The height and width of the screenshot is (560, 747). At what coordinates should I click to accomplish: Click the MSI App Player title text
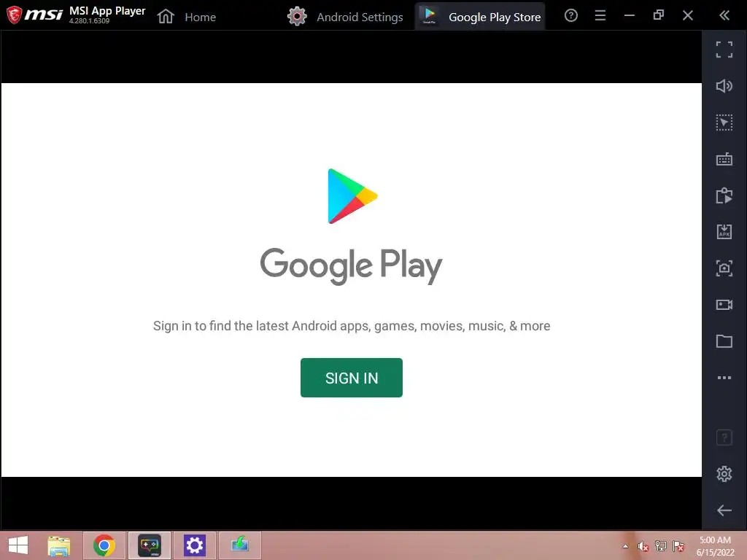pyautogui.click(x=107, y=11)
